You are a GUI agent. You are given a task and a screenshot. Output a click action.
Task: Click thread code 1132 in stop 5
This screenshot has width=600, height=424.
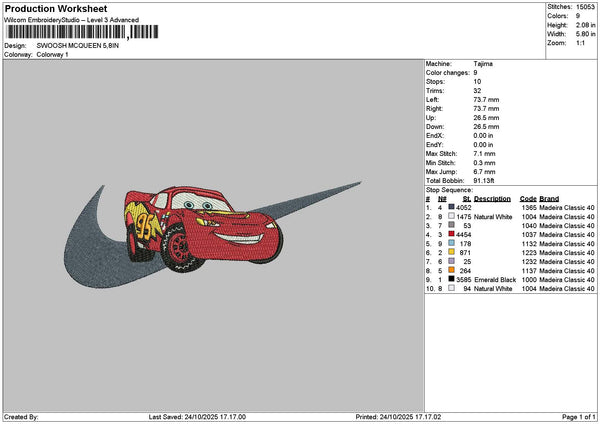(x=529, y=244)
